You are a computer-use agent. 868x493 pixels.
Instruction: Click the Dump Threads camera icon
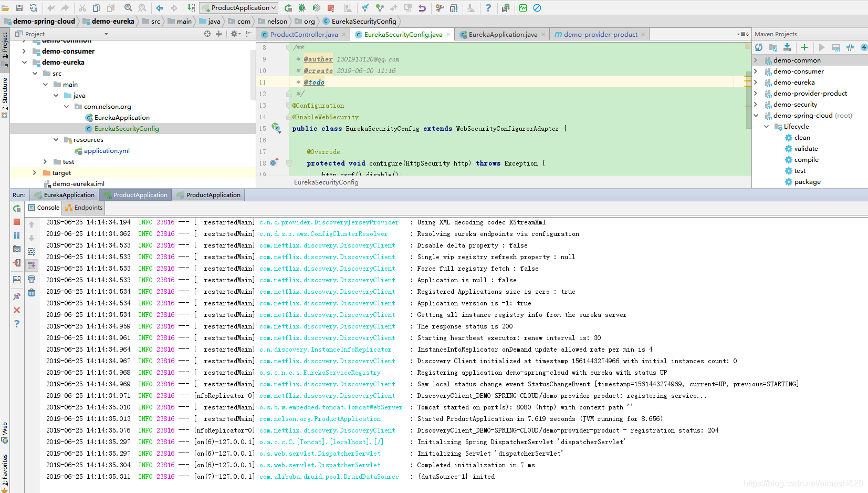click(x=17, y=249)
